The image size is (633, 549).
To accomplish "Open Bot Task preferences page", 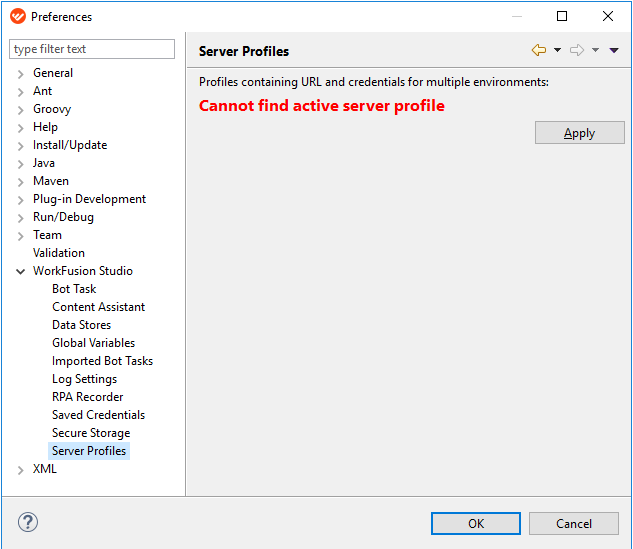I will [74, 289].
